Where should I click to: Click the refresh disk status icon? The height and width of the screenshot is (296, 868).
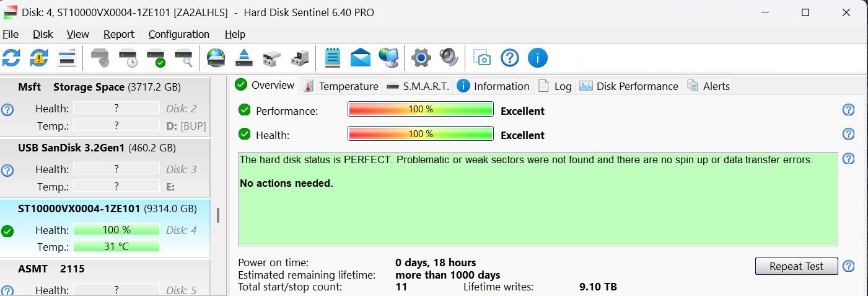11,58
